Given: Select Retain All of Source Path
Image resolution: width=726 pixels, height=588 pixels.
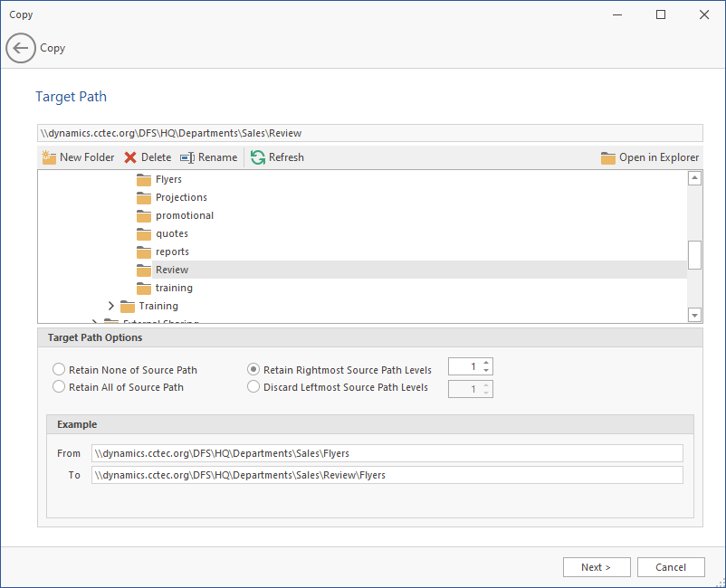Looking at the screenshot, I should 60,387.
